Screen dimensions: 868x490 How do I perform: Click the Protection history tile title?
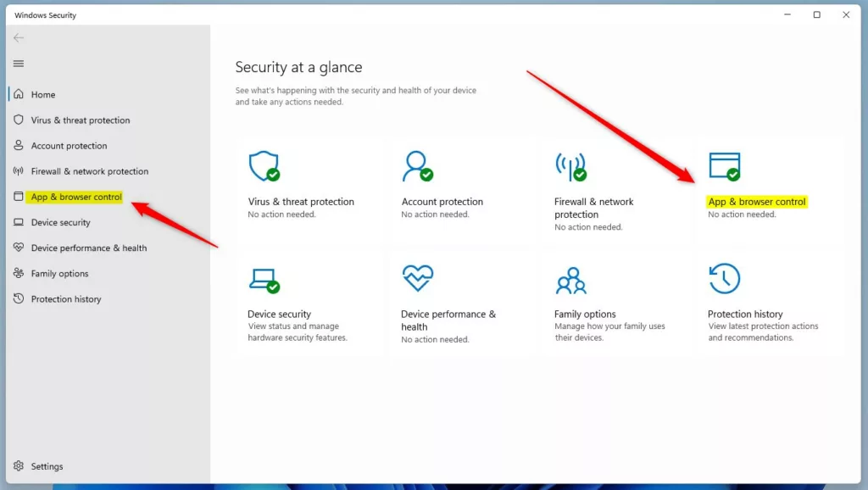point(745,314)
